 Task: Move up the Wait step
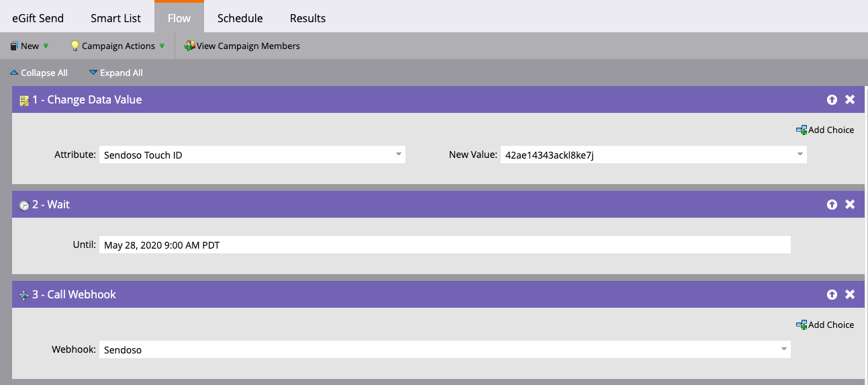click(832, 204)
